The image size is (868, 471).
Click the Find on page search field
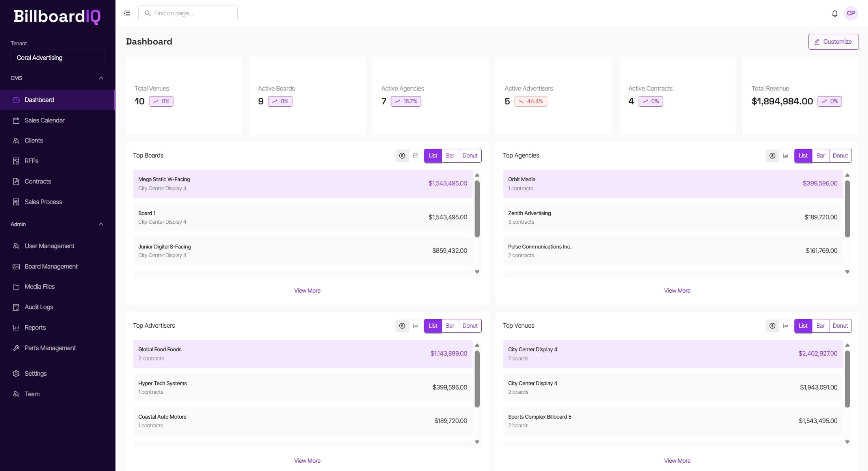(x=188, y=13)
